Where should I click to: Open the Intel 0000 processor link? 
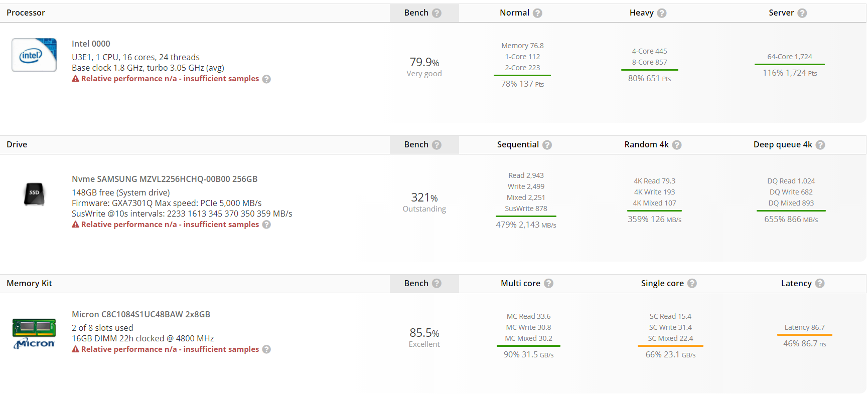tap(91, 44)
